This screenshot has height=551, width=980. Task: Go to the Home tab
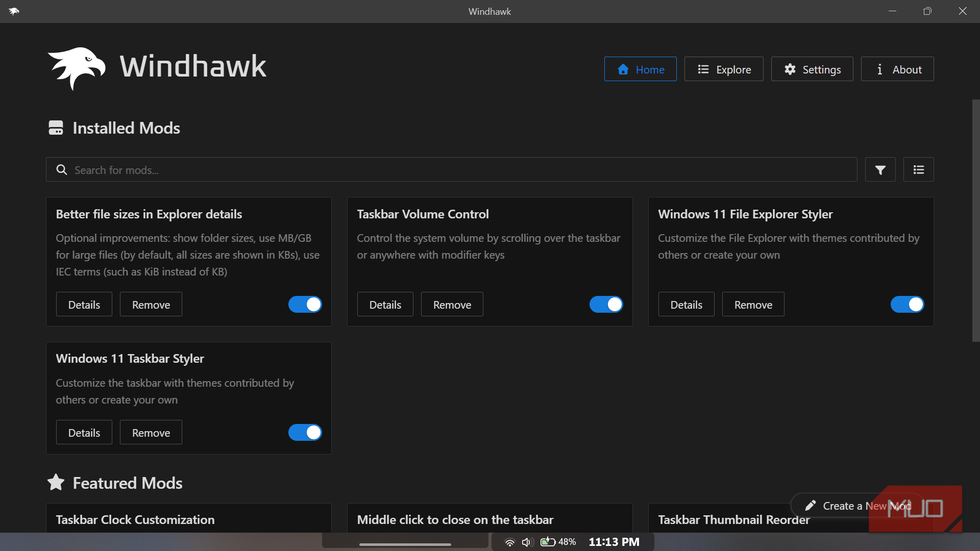641,69
